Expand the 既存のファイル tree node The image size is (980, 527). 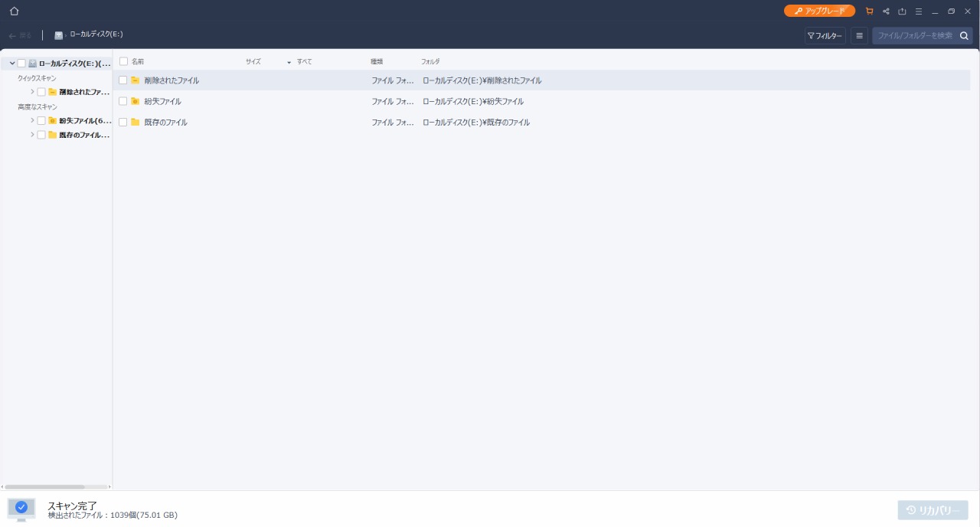tap(32, 135)
